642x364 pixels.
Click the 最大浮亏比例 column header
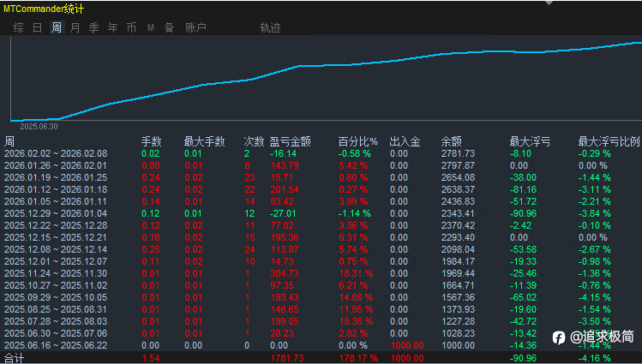click(609, 141)
